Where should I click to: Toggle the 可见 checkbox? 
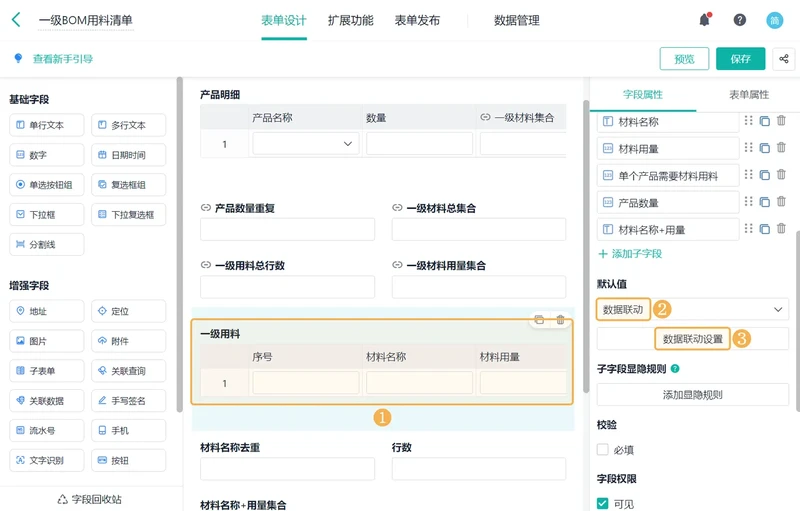[x=603, y=504]
